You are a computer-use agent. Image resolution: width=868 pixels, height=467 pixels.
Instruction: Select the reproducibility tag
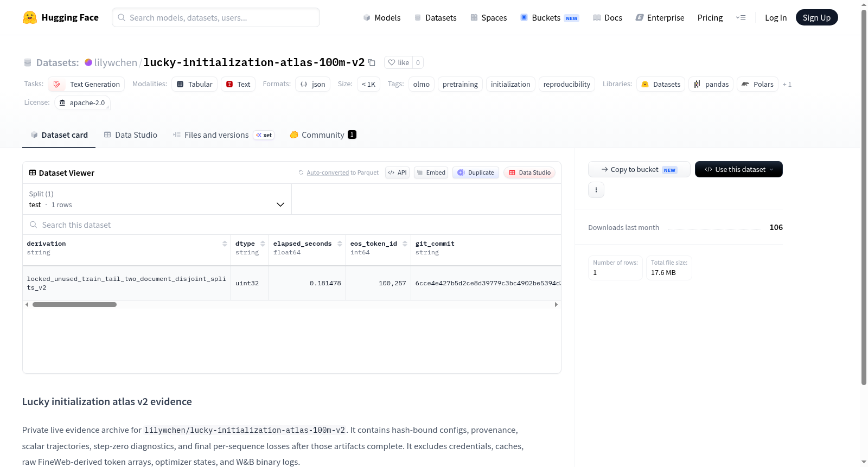[567, 84]
